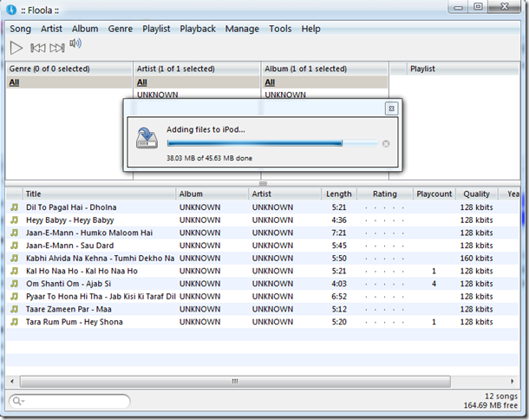This screenshot has height=420, width=529.
Task: Select the song Kal Ho Naa Ho - Kal Ho Naa Ho
Action: pyautogui.click(x=262, y=271)
